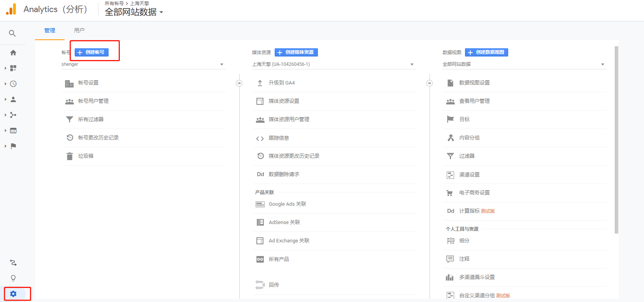The image size is (644, 302).
Task: Open the search magnifier in sidebar
Action: coord(12,34)
